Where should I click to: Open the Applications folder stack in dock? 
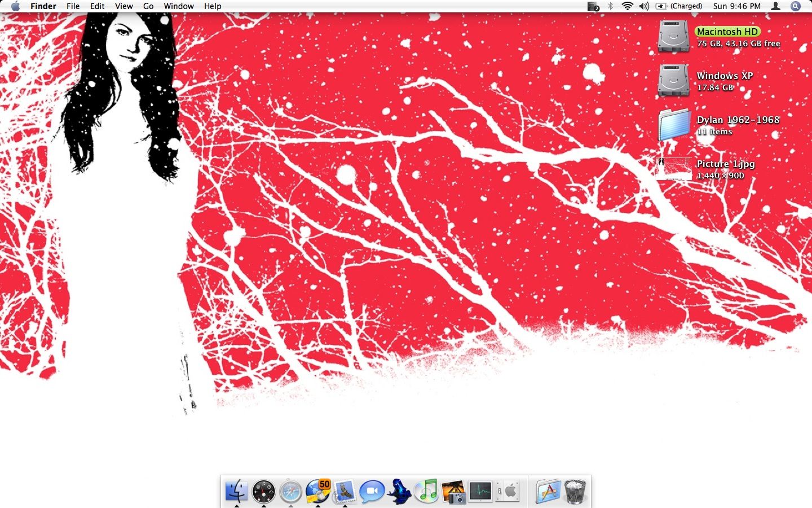click(x=548, y=492)
